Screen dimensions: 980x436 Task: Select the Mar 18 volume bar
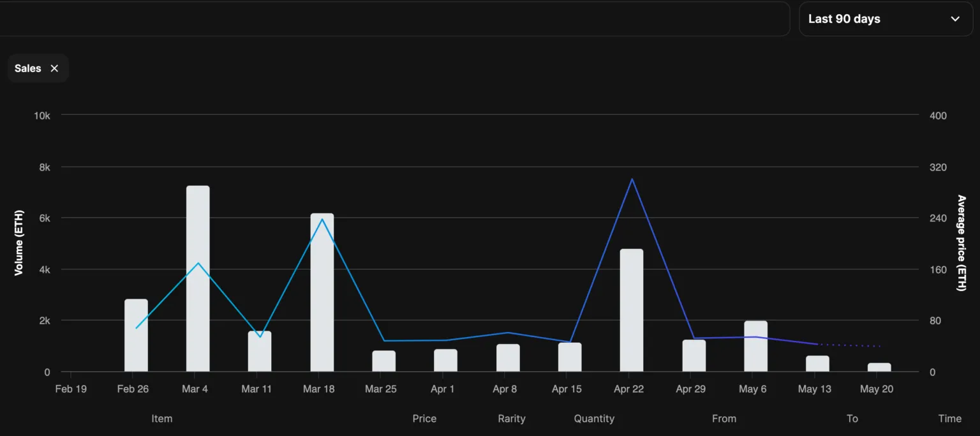pos(322,292)
